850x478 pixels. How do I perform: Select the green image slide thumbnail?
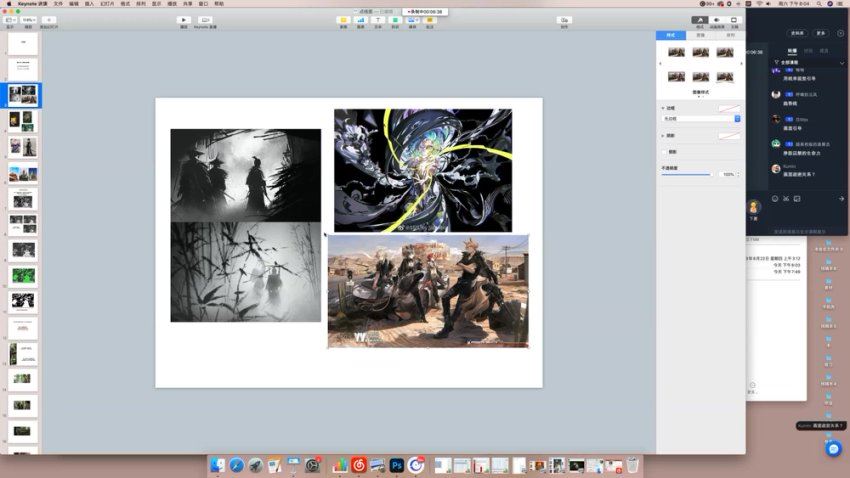coord(23,275)
